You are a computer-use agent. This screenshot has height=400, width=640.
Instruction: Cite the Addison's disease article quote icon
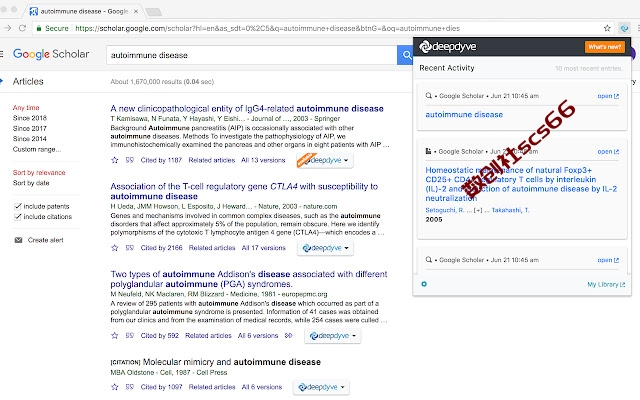(129, 336)
